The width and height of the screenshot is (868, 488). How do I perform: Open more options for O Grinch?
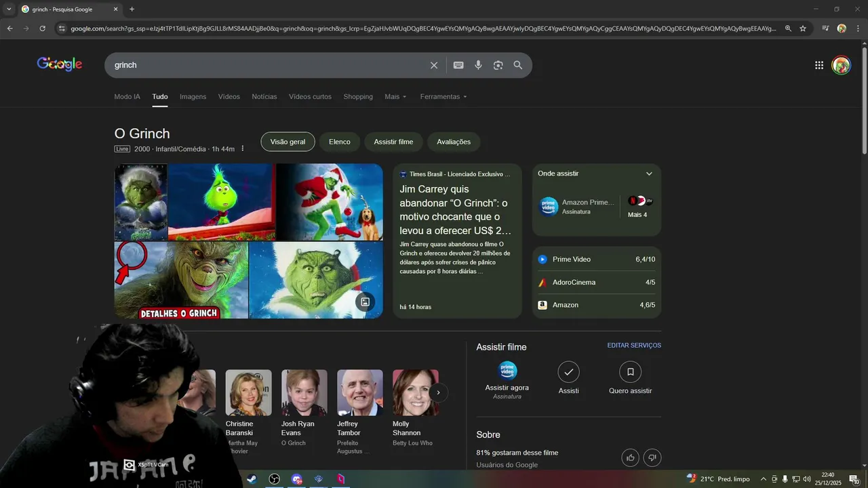(243, 148)
